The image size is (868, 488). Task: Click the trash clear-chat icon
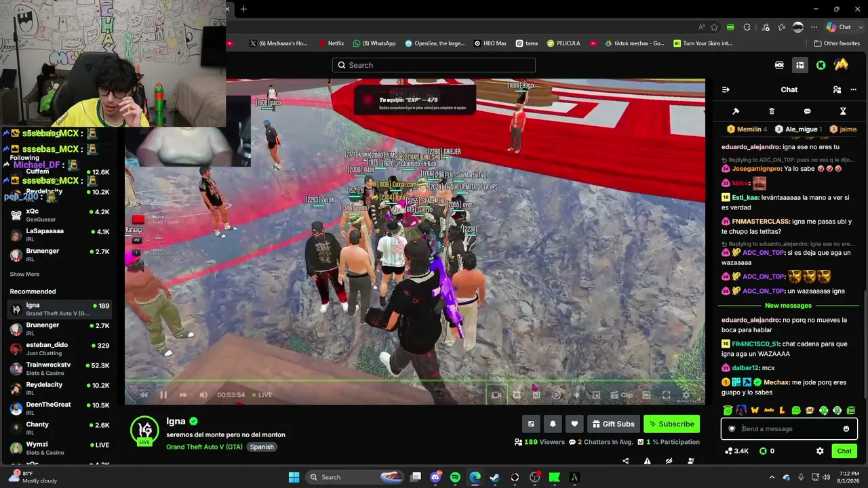click(x=772, y=111)
